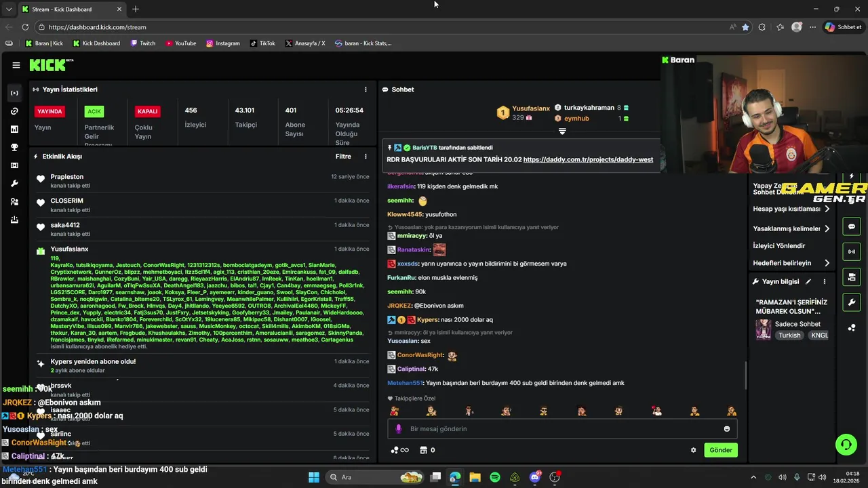
Task: Click the chat message input field
Action: [562, 428]
